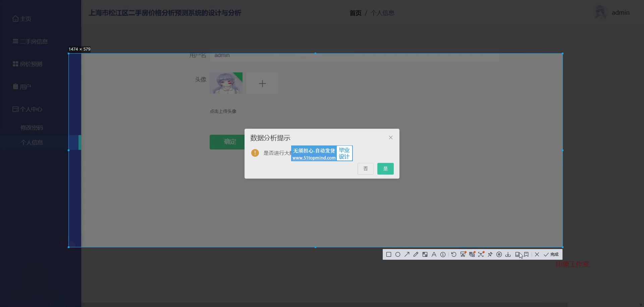Image resolution: width=644 pixels, height=307 pixels.
Task: Translate the captured region text
Action: coord(472,254)
